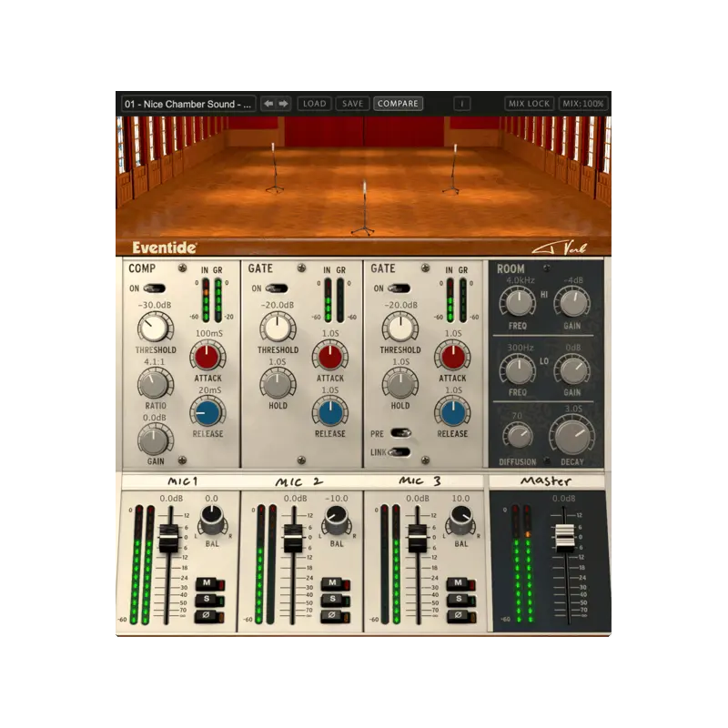Load the previous preset with left arrow

point(268,104)
